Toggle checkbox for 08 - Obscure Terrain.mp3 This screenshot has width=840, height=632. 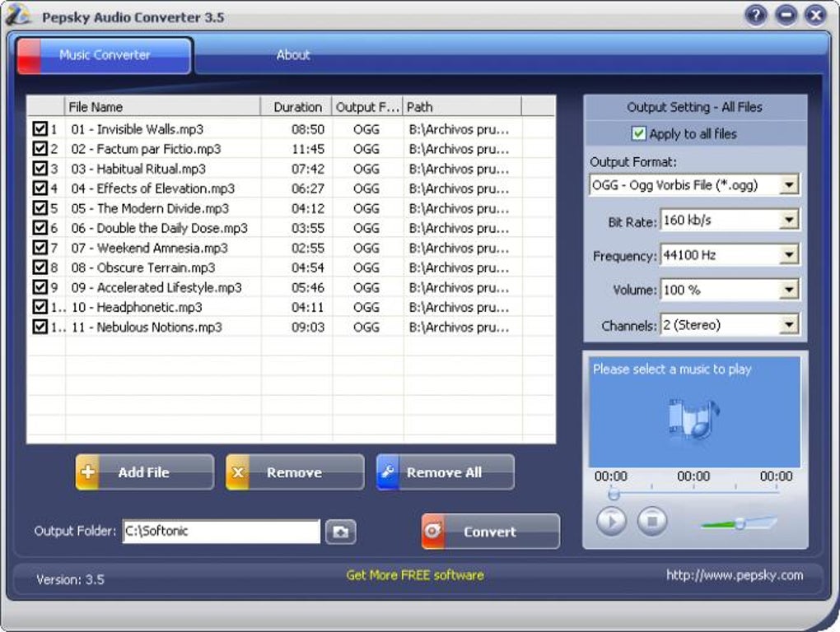40,267
